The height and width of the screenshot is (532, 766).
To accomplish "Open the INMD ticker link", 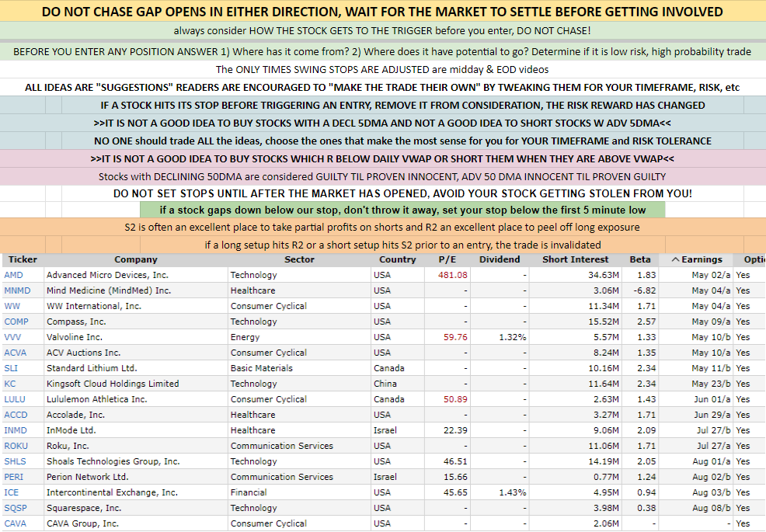I will click(x=16, y=430).
